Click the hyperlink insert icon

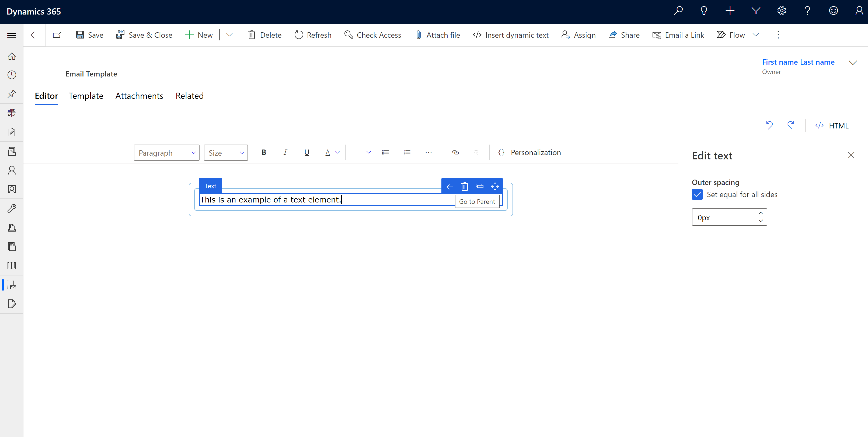coord(455,152)
